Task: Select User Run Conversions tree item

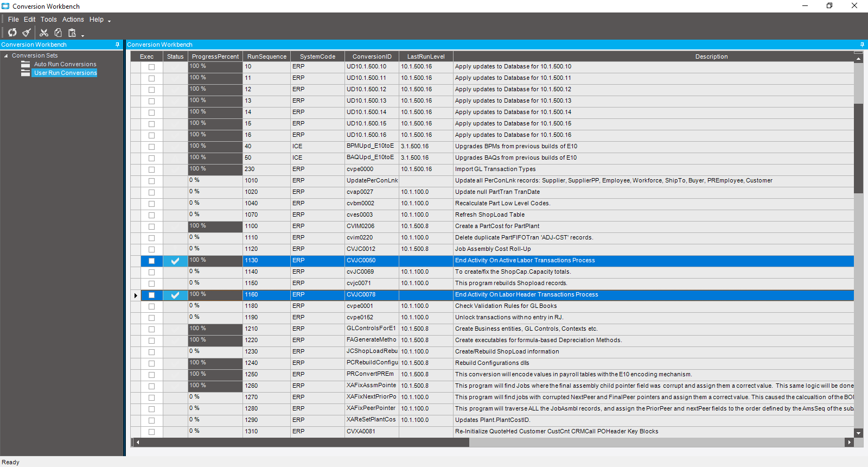Action: (65, 73)
